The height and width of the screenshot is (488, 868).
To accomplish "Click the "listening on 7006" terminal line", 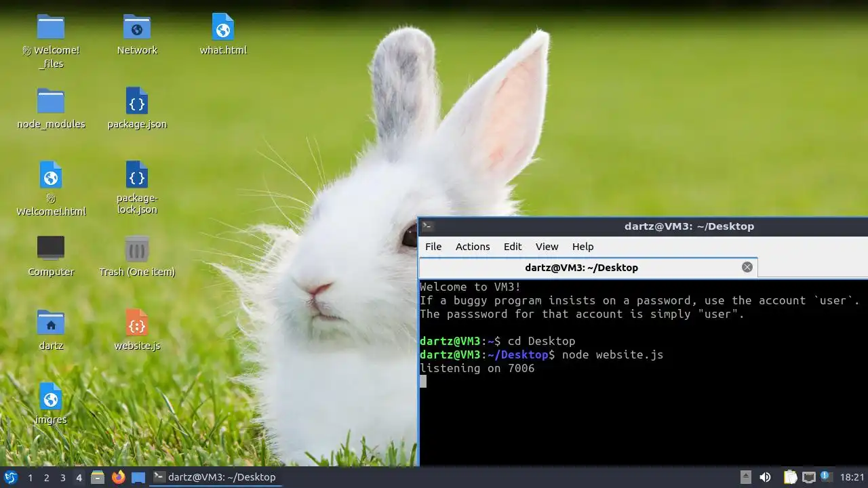I will [477, 368].
